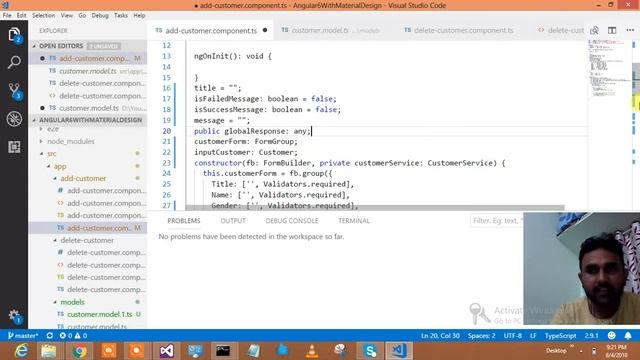Switch to the Output panel tab
The height and width of the screenshot is (360, 640).
(x=233, y=220)
